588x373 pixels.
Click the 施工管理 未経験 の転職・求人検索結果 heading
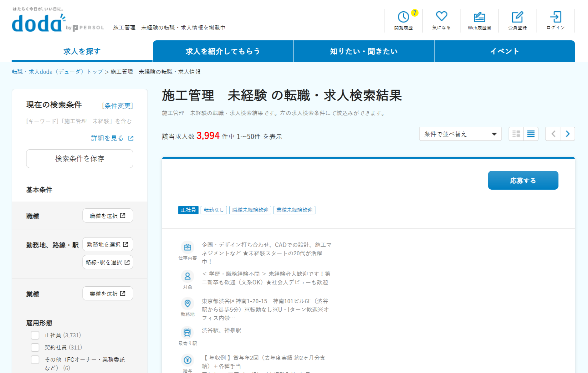pyautogui.click(x=282, y=95)
